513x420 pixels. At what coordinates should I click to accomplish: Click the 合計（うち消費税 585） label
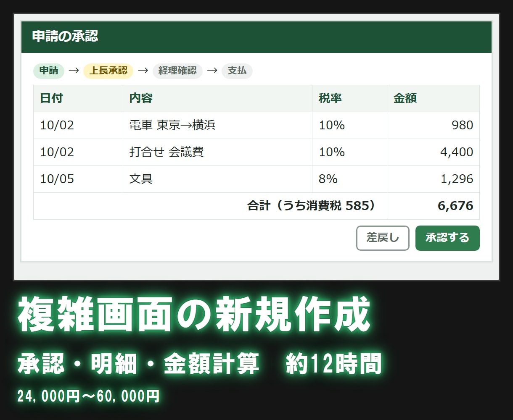click(311, 206)
